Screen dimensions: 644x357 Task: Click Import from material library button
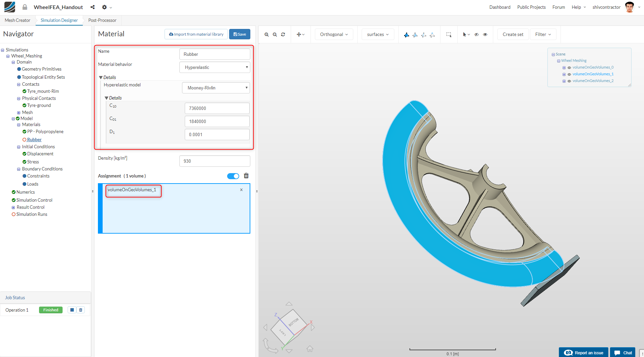click(x=196, y=34)
